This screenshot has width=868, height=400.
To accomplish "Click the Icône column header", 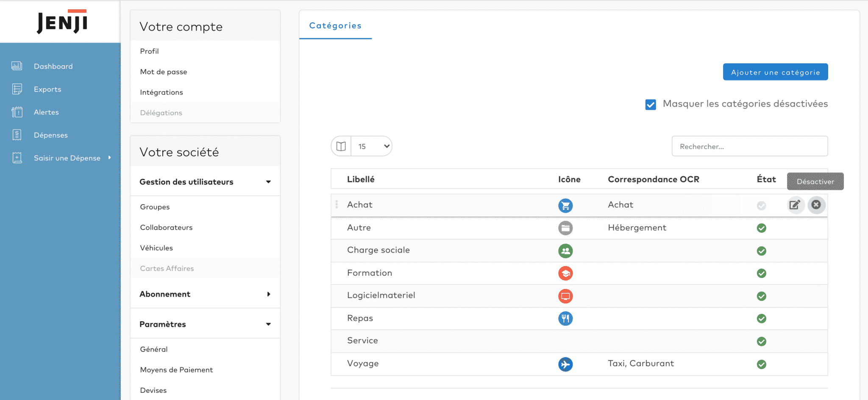I will [569, 179].
